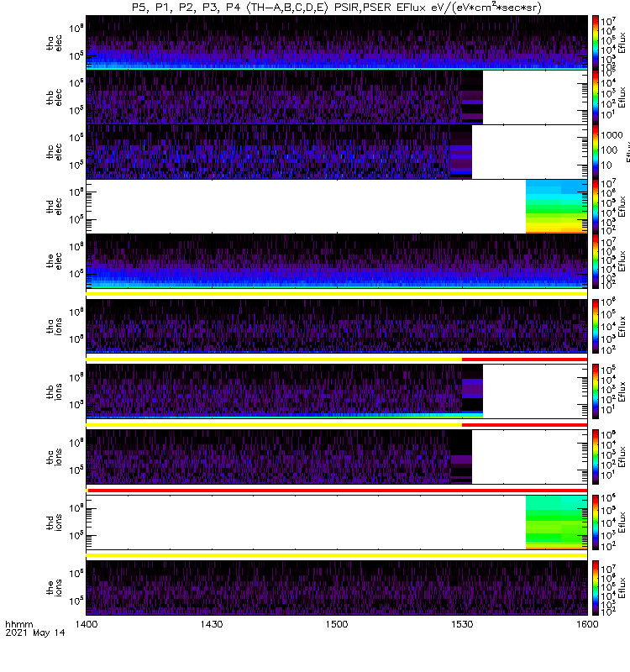630x672 pixels.
Task: Click the 1600 time axis label
Action: [587, 624]
